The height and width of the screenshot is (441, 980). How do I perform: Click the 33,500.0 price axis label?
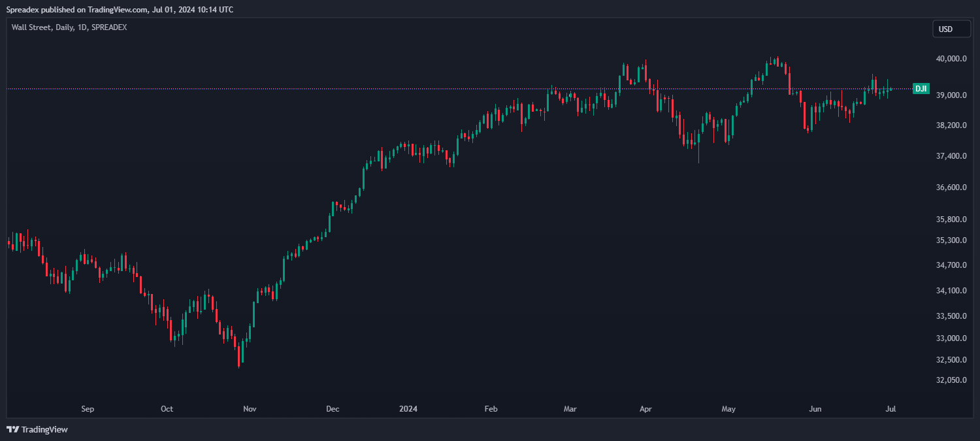click(x=951, y=316)
